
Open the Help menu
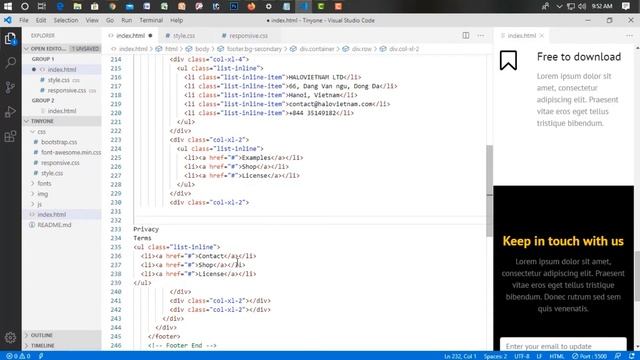(x=176, y=20)
